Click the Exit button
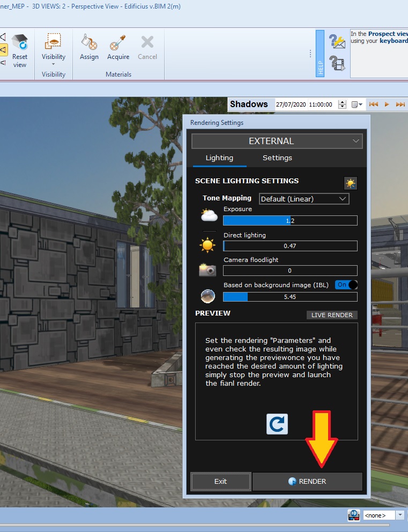408x532 pixels. [221, 482]
